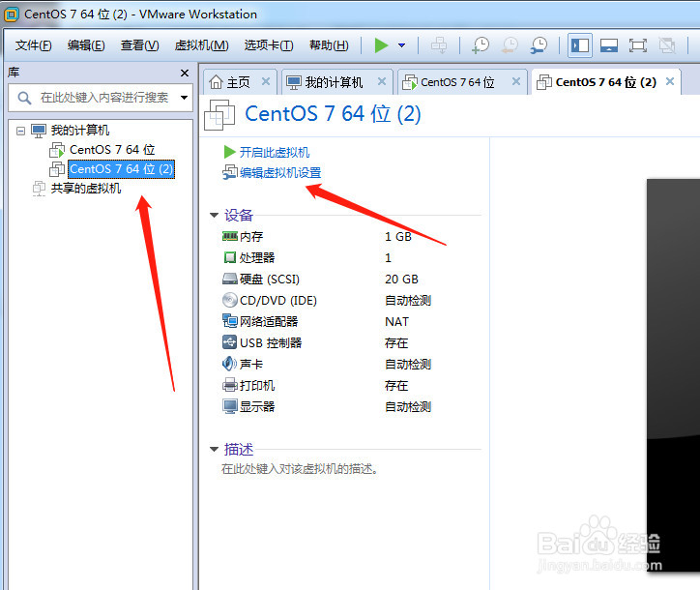This screenshot has height=590, width=700.
Task: Click the description field 在此处键入对该虚拟机的描述
Action: [300, 469]
